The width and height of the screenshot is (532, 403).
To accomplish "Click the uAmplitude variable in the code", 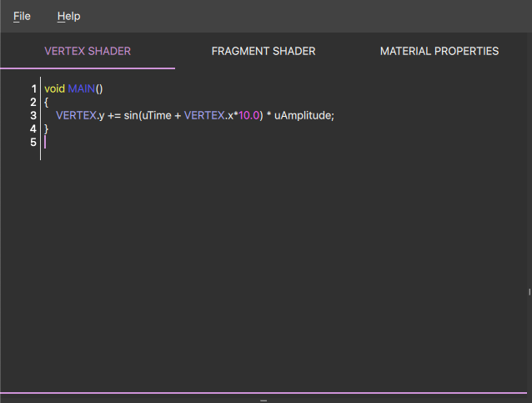I will coord(304,115).
